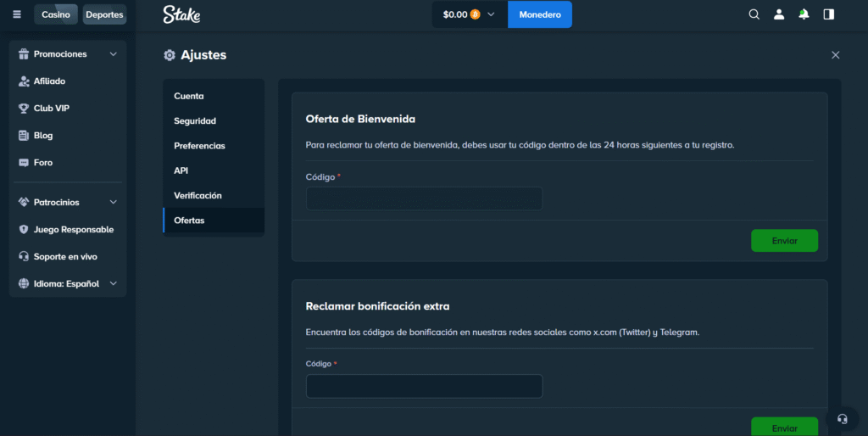
Task: Open the user profile icon
Action: (779, 14)
